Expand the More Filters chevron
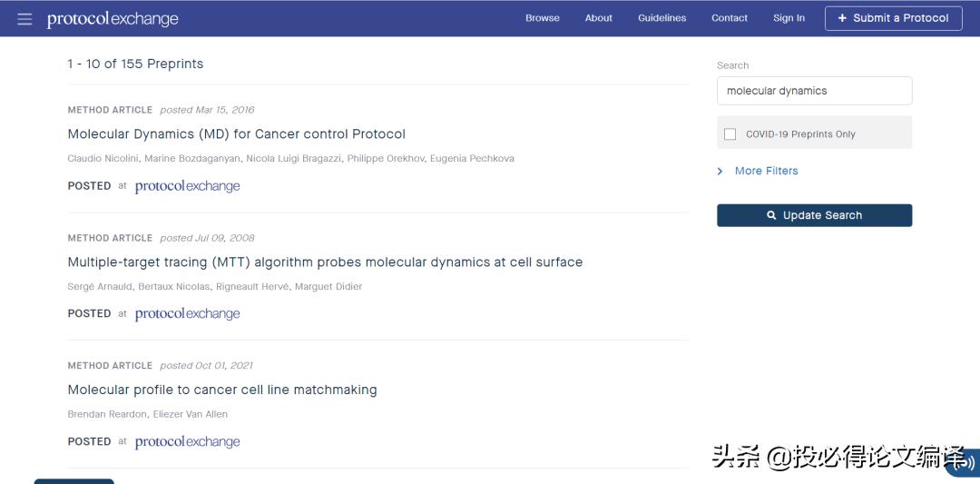This screenshot has height=484, width=980. 720,171
